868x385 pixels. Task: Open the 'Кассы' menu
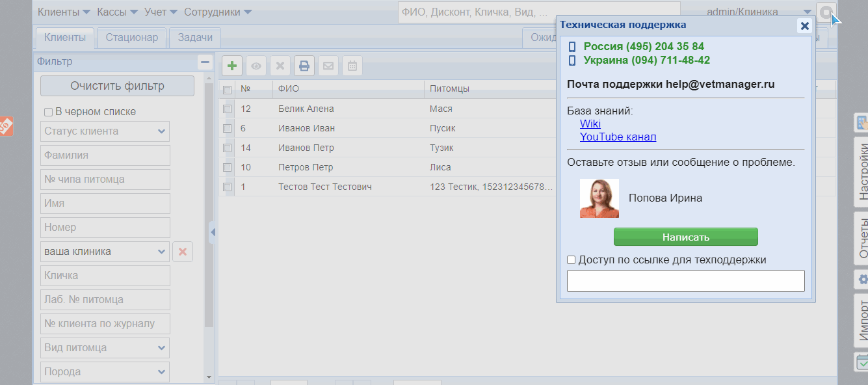[117, 12]
